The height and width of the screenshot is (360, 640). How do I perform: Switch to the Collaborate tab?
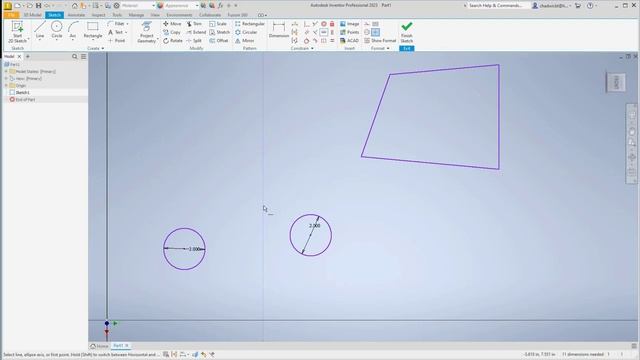click(210, 15)
